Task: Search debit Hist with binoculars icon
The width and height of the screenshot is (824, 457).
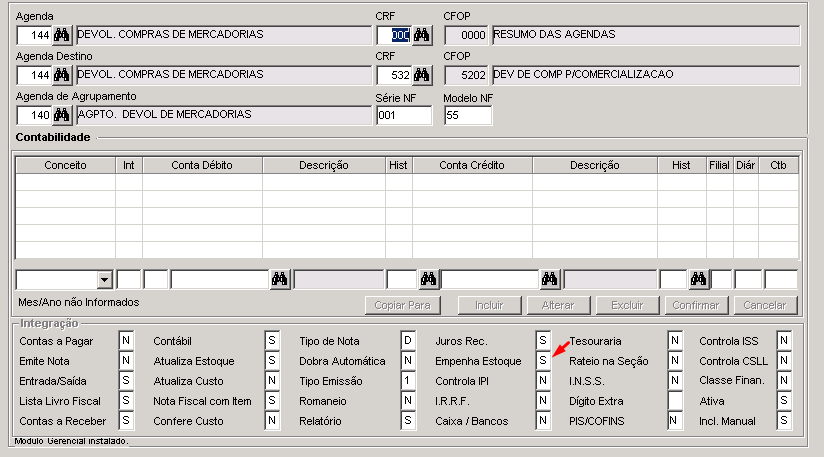Action: (x=428, y=279)
